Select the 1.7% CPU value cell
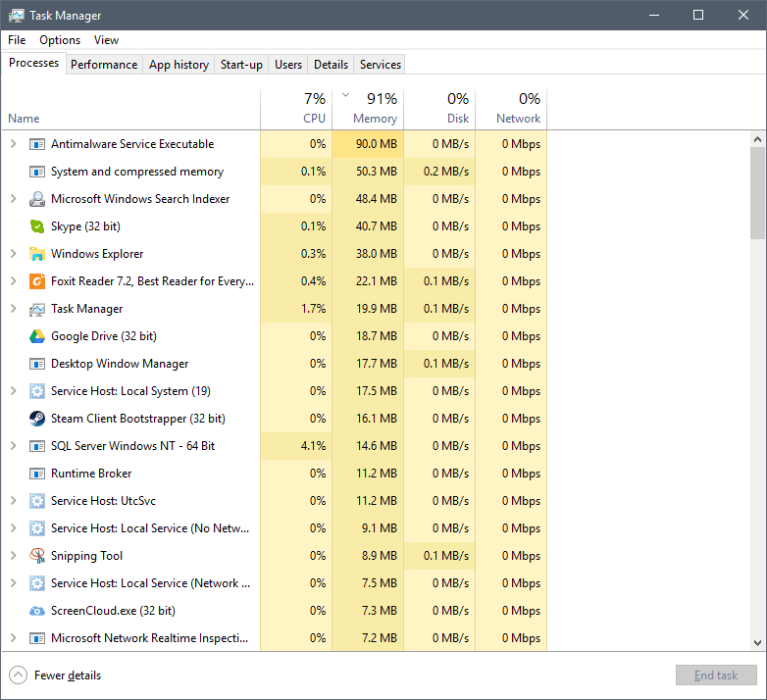 (296, 309)
